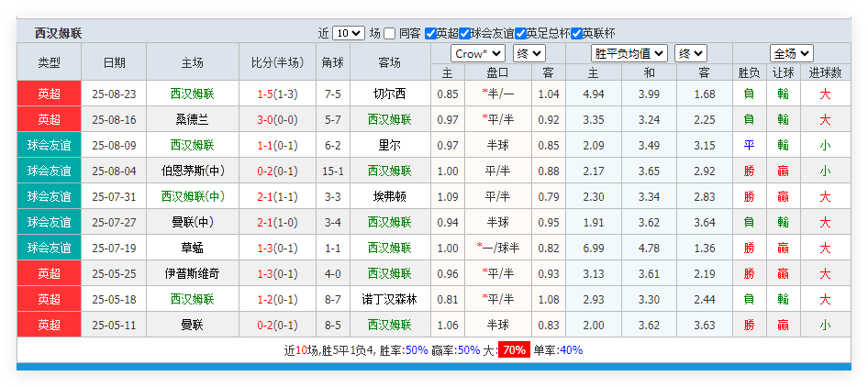Open the 胜平负均值 dropdown
The width and height of the screenshot is (868, 387).
click(629, 54)
